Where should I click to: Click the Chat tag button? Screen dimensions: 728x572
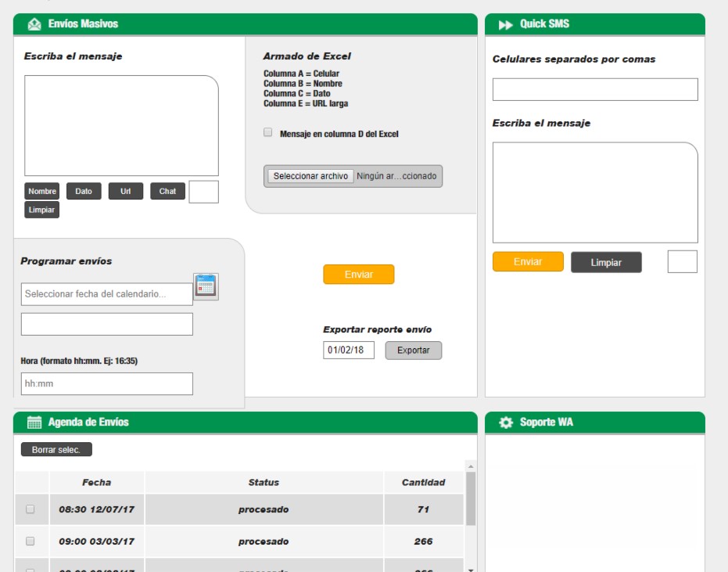pyautogui.click(x=168, y=192)
